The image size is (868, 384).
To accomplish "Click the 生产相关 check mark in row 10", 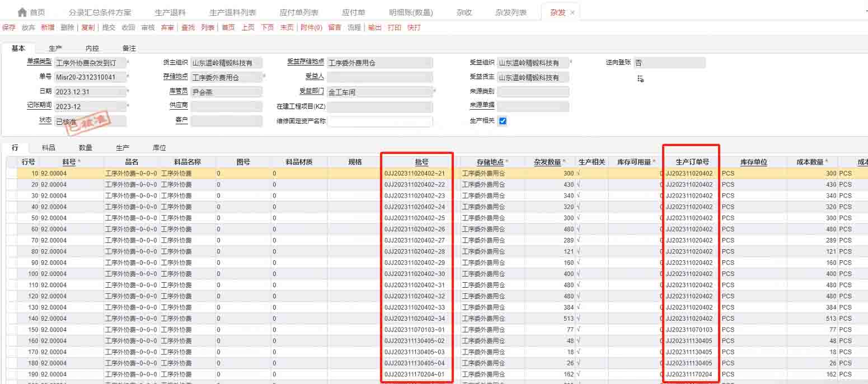I will [579, 174].
